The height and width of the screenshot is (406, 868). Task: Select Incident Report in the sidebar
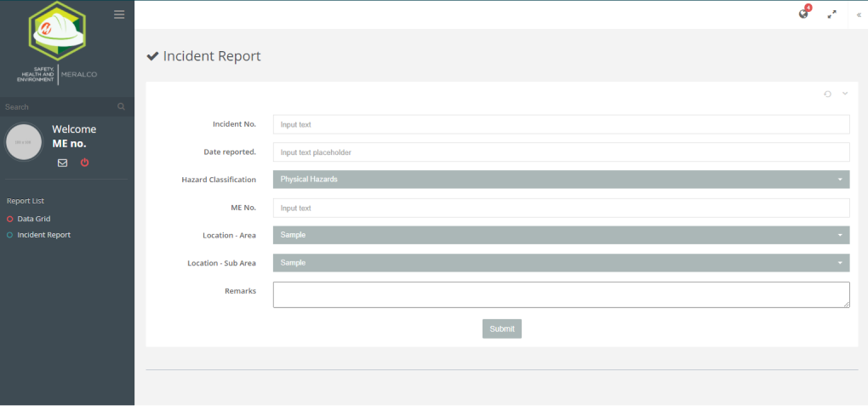click(x=43, y=235)
